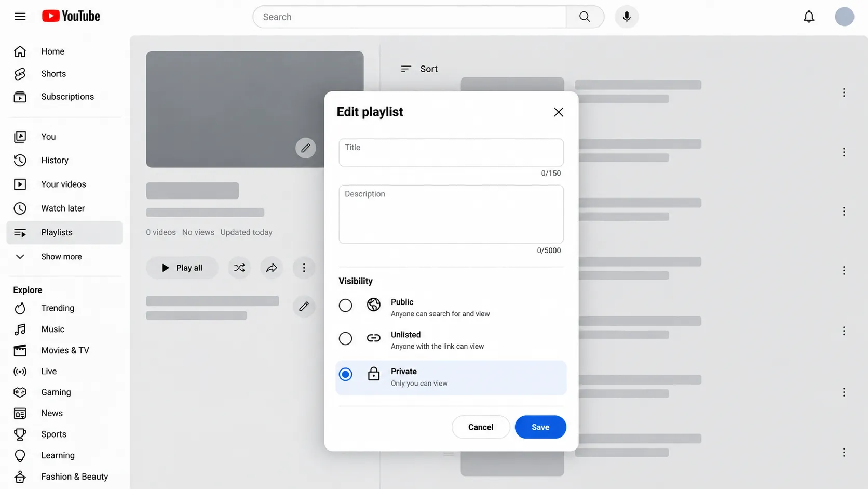Image resolution: width=868 pixels, height=489 pixels.
Task: Close the Edit playlist dialog
Action: tap(559, 112)
